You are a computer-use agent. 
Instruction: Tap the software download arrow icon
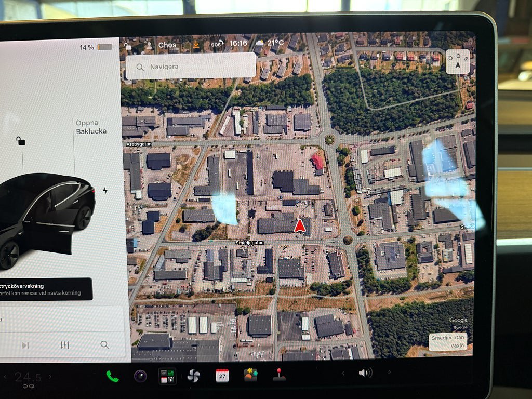tap(196, 45)
